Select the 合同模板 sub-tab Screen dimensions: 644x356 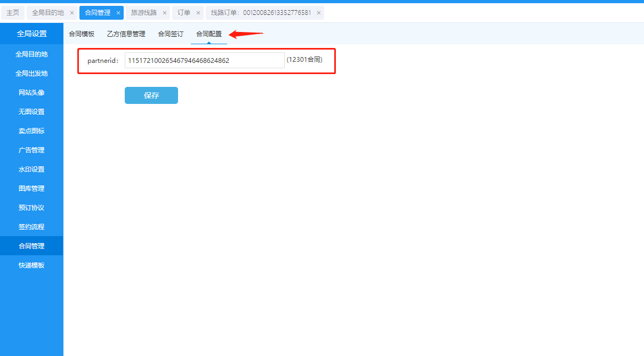82,34
